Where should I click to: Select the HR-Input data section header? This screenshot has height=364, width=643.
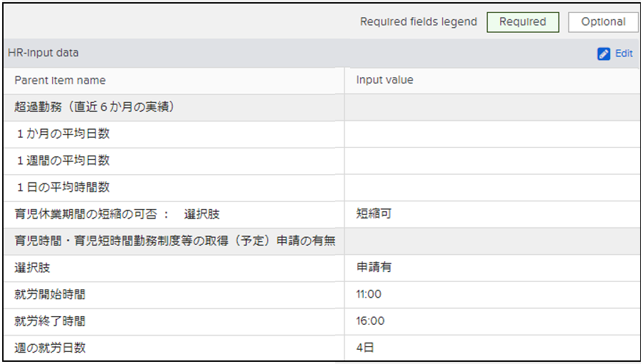tap(43, 53)
